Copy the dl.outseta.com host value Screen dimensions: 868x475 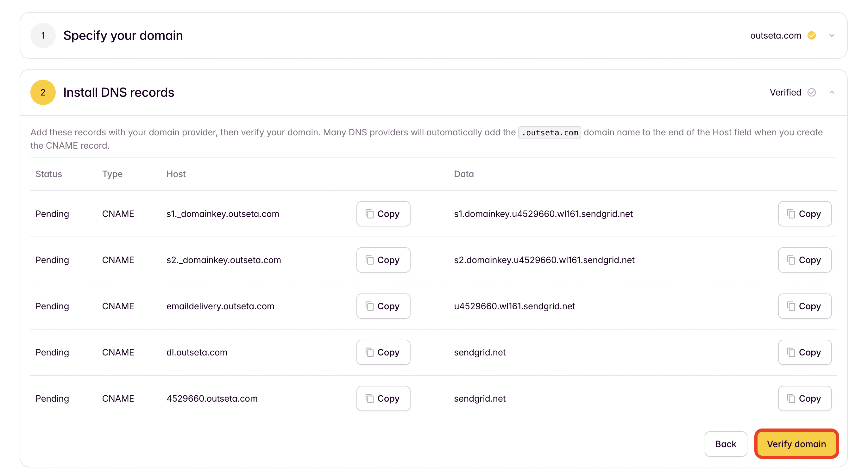383,352
